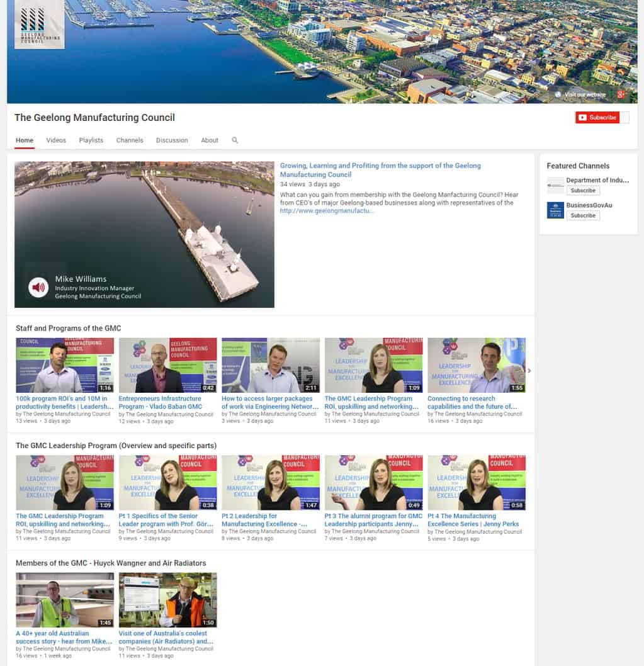Open the Discussion tab
Viewport: 644px width, 666px height.
tap(172, 140)
